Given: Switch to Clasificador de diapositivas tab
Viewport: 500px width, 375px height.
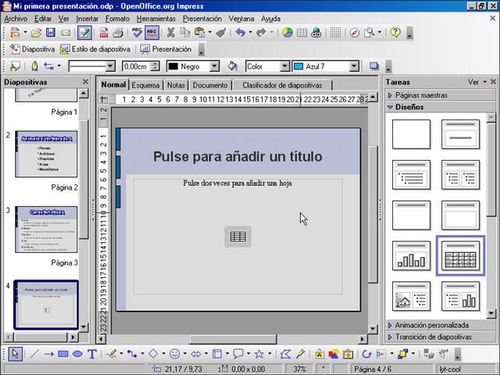Looking at the screenshot, I should (x=282, y=85).
